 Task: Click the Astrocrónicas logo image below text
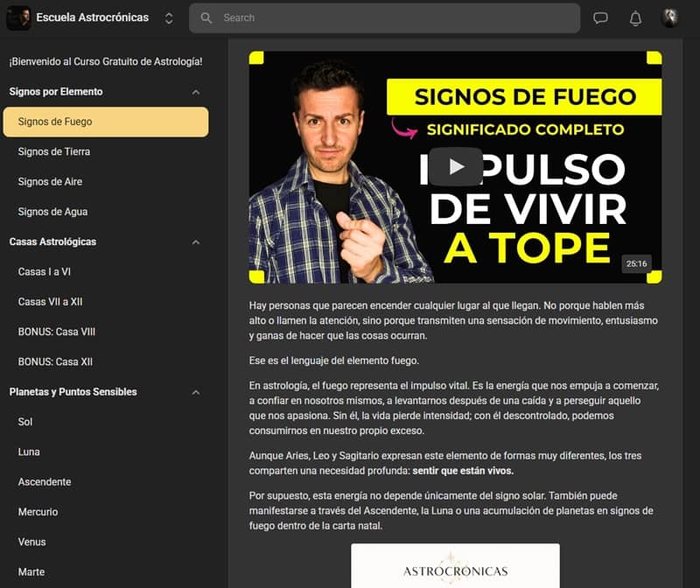tap(455, 565)
